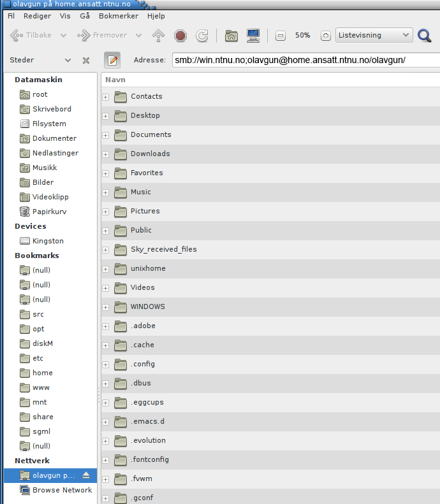Expand the WINDOWS folder
The width and height of the screenshot is (440, 504).
(x=105, y=307)
